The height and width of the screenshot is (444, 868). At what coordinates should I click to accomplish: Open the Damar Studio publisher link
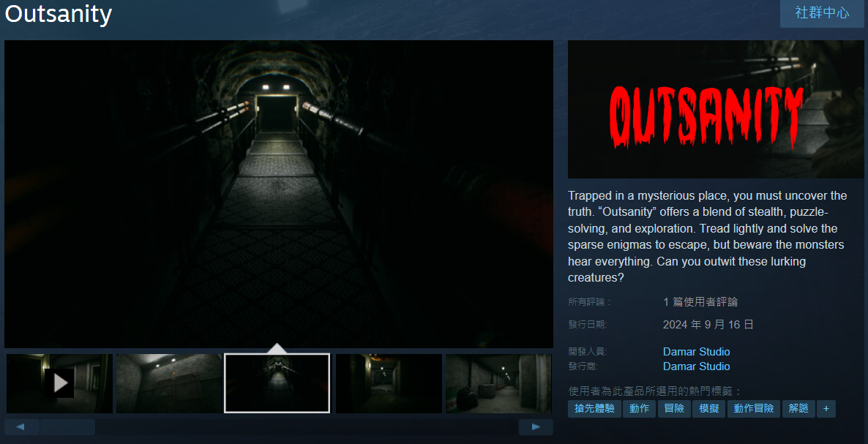coord(696,366)
